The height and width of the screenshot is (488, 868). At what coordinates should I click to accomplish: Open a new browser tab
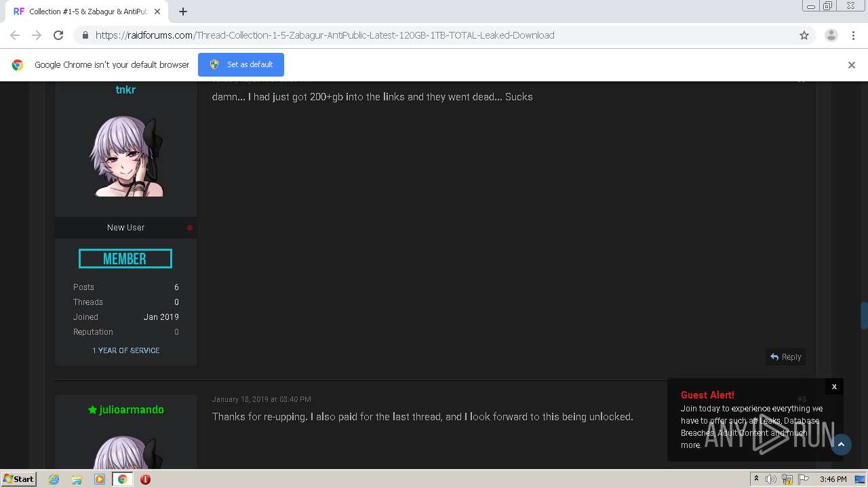point(183,12)
